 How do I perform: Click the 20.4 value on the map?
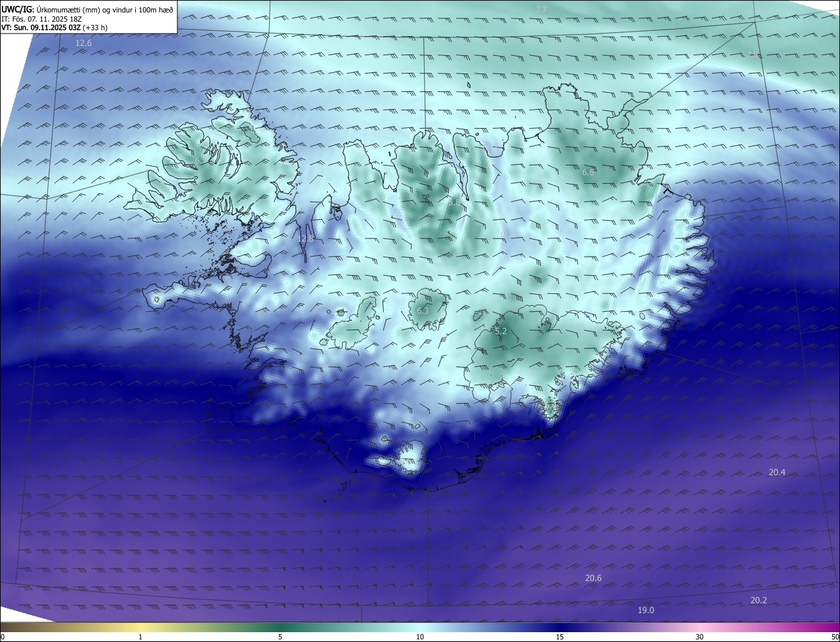[777, 473]
